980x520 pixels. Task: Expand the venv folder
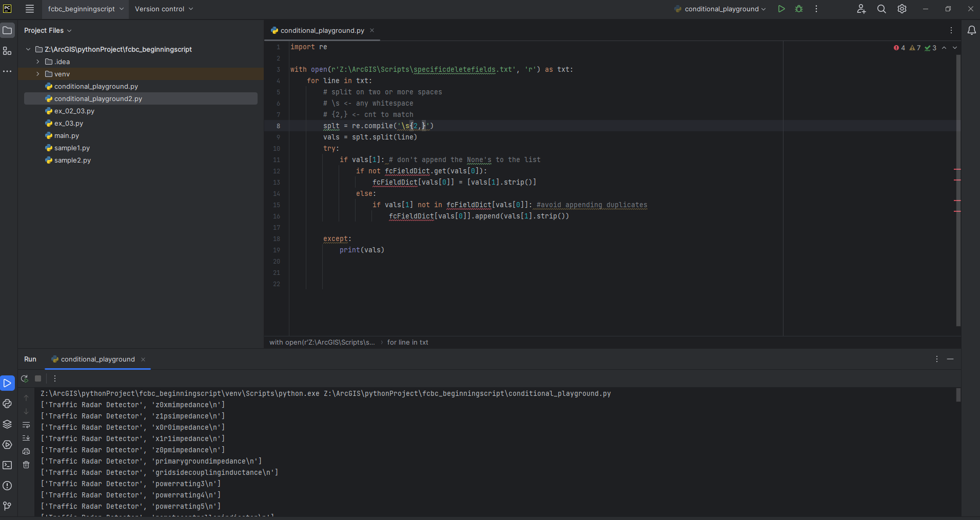pyautogui.click(x=37, y=74)
